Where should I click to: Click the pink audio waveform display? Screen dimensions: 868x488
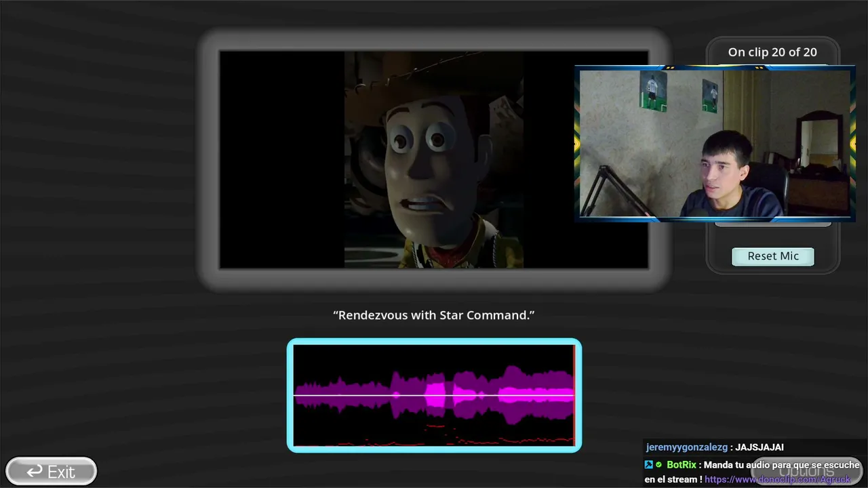click(434, 395)
